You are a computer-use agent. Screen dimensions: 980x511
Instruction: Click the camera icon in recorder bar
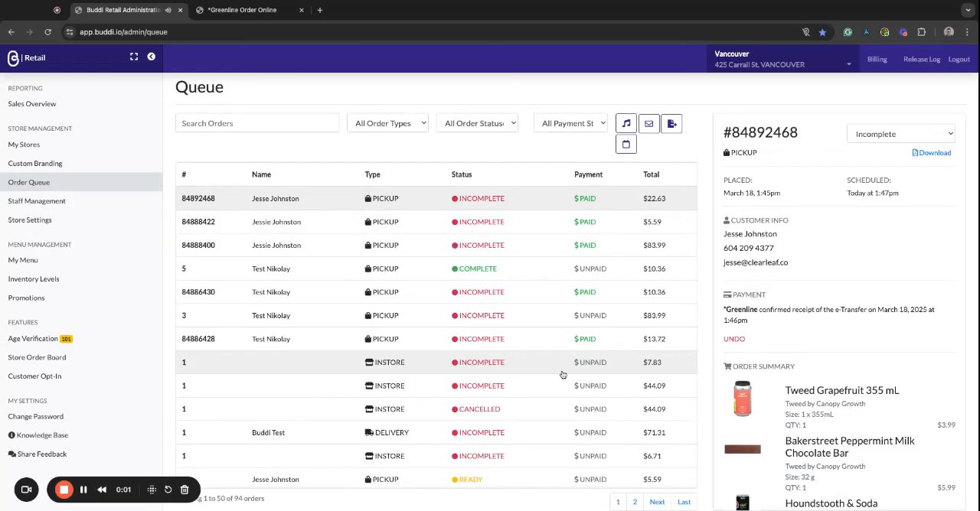(26, 490)
